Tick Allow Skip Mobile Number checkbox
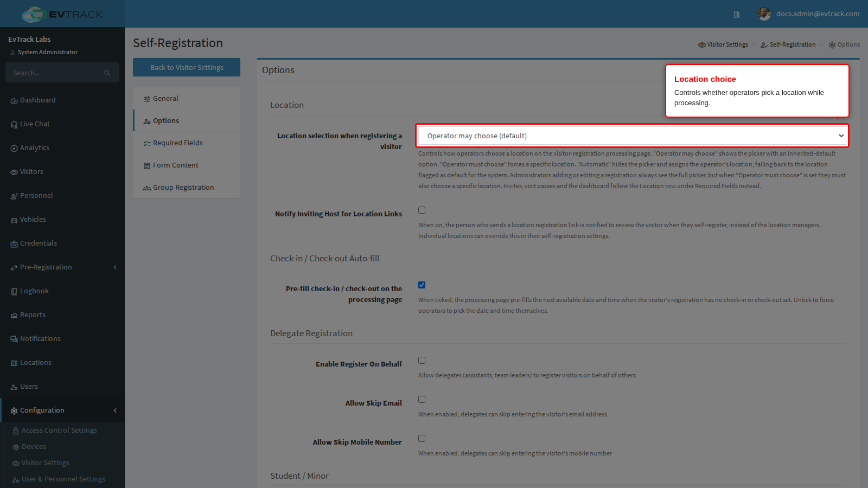 422,439
